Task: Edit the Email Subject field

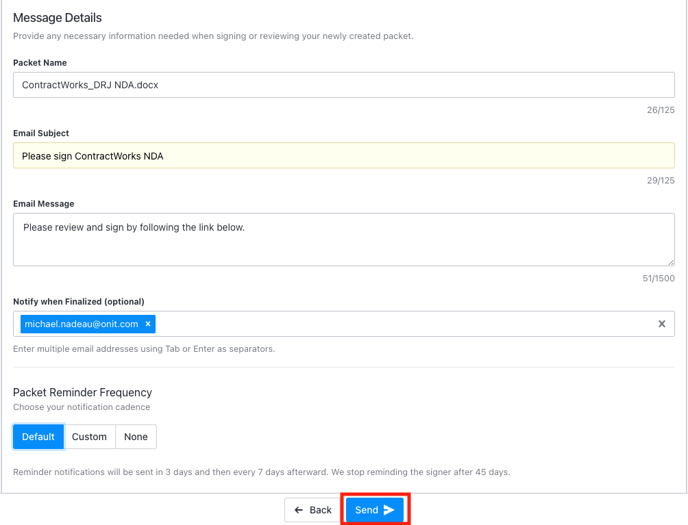Action: (x=344, y=155)
